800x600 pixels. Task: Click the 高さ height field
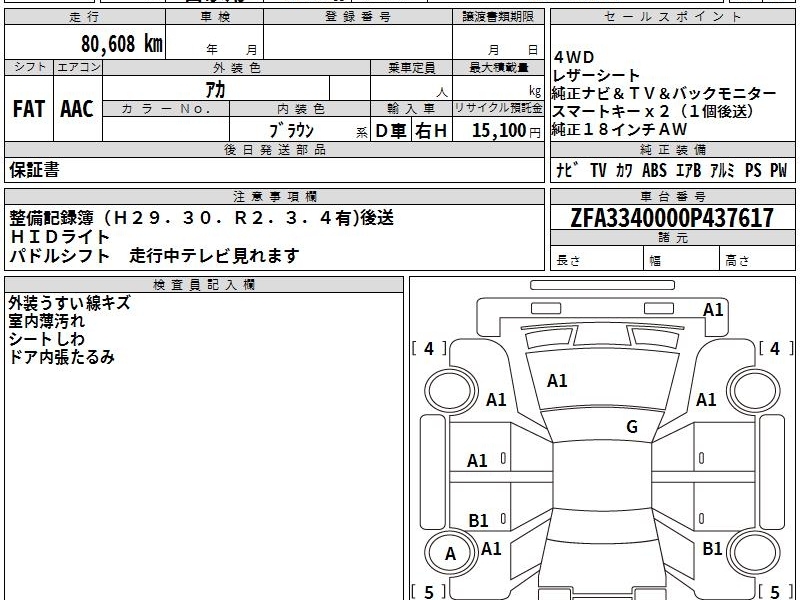coord(757,260)
